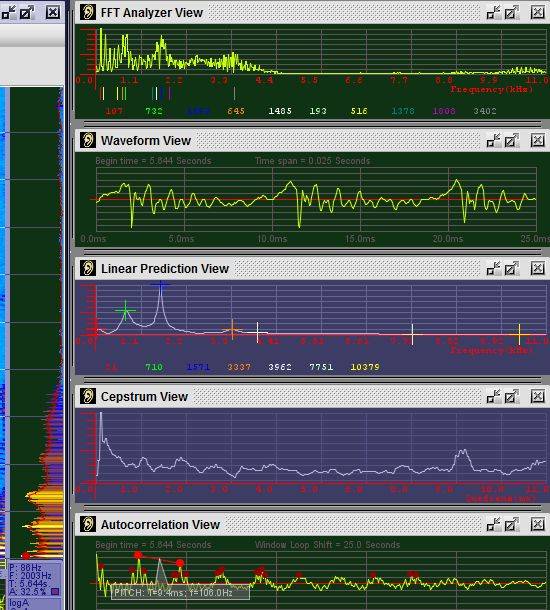The width and height of the screenshot is (550, 610).
Task: Click the FFT Analyzer View title bar
Action: [x=311, y=12]
